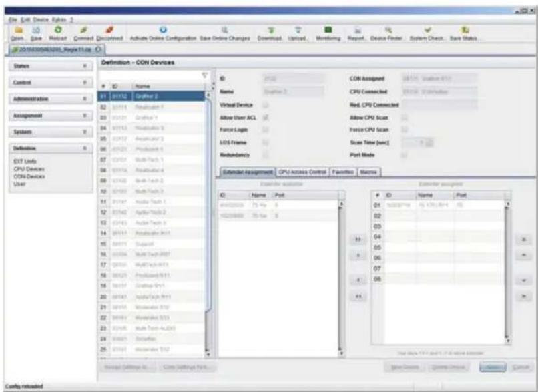Click the Assign Settings to button
Screen dimensions: 538x392
click(x=127, y=367)
